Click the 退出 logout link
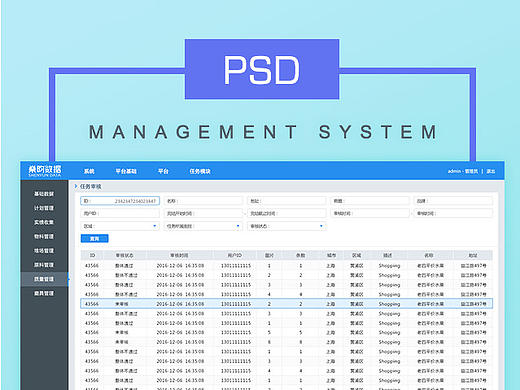Image resolution: width=520 pixels, height=390 pixels. click(491, 171)
